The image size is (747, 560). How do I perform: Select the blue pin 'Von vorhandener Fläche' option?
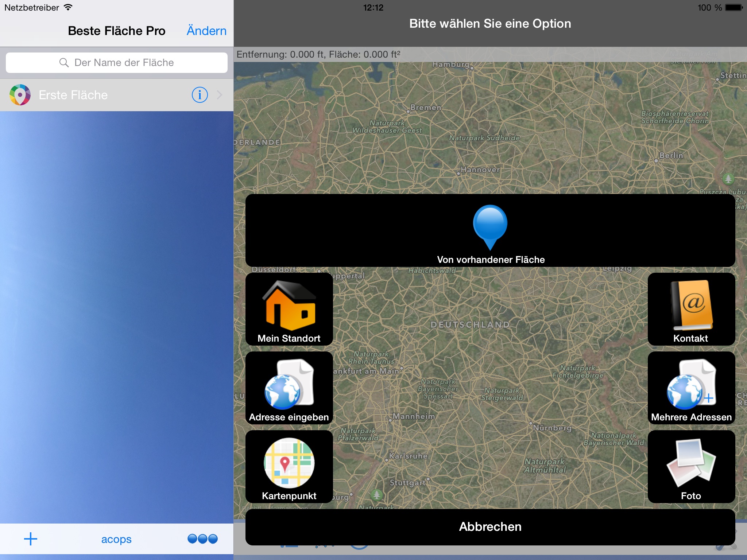[490, 230]
